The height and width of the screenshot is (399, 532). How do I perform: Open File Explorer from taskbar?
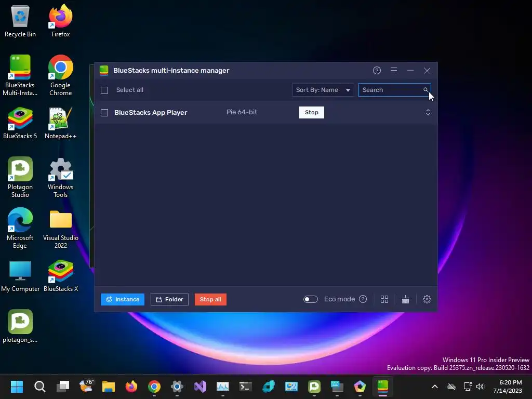109,387
